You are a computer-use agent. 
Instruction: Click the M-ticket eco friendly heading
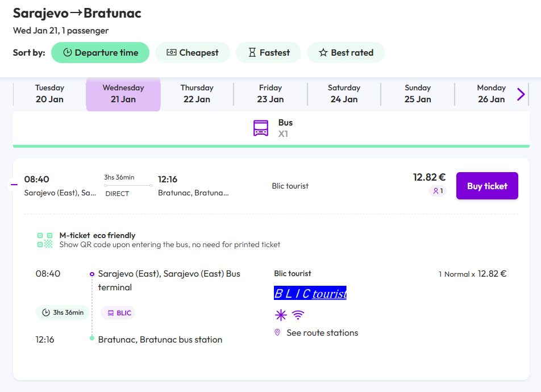coord(97,235)
